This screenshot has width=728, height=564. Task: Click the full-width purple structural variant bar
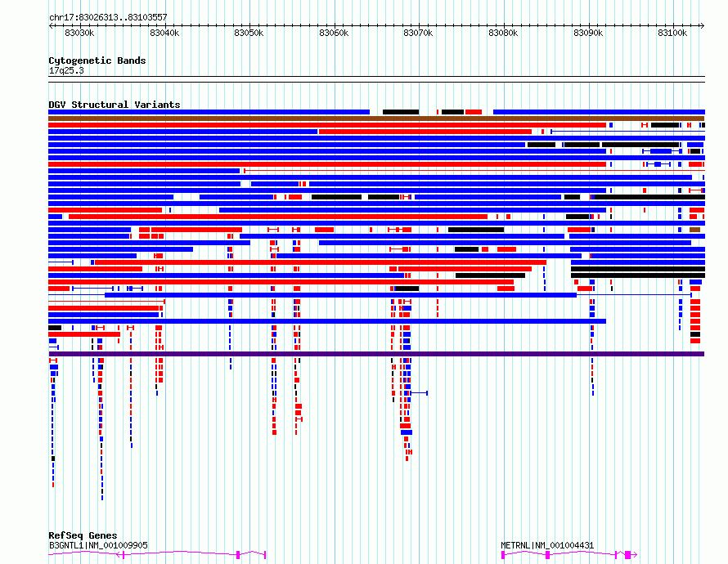[x=376, y=354]
